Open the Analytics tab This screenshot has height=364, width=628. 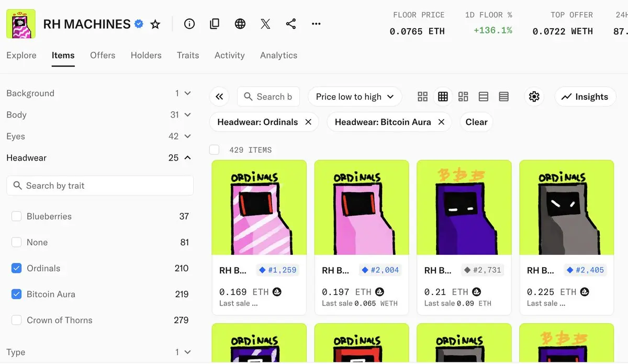click(278, 55)
